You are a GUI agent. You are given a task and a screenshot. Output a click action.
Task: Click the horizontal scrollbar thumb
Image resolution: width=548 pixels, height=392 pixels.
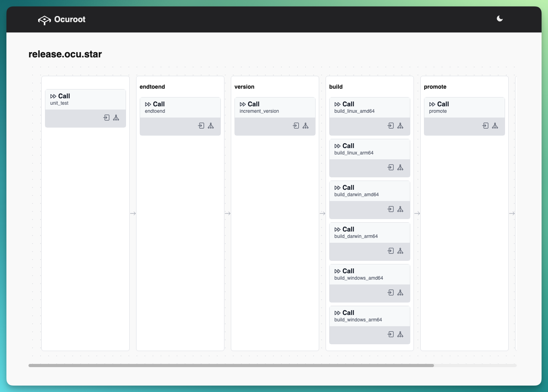(x=231, y=366)
